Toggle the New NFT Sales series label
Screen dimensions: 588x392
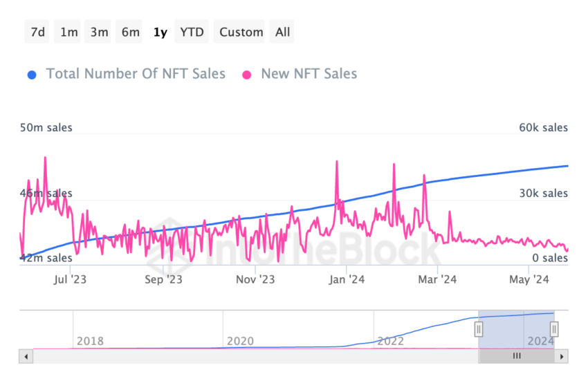pos(309,74)
